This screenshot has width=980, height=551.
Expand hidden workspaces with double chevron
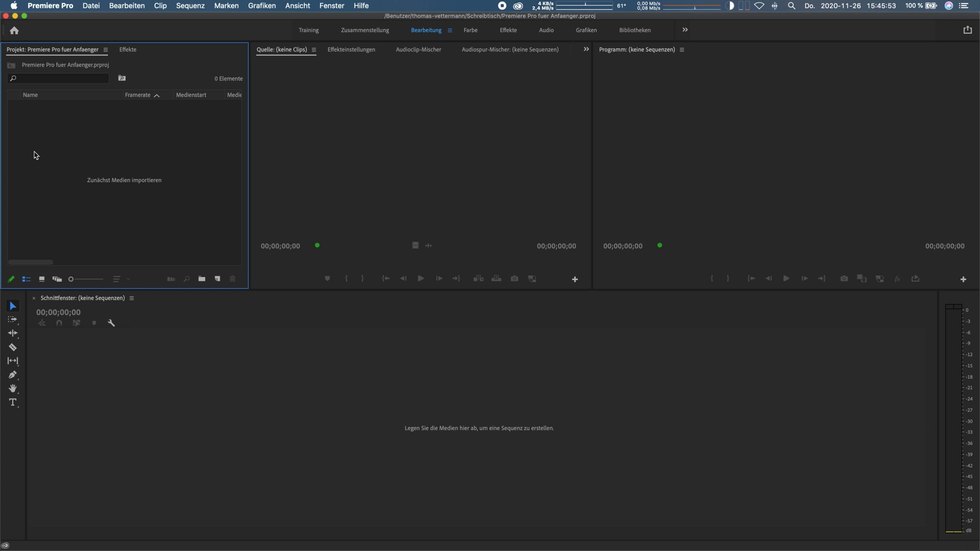(685, 30)
